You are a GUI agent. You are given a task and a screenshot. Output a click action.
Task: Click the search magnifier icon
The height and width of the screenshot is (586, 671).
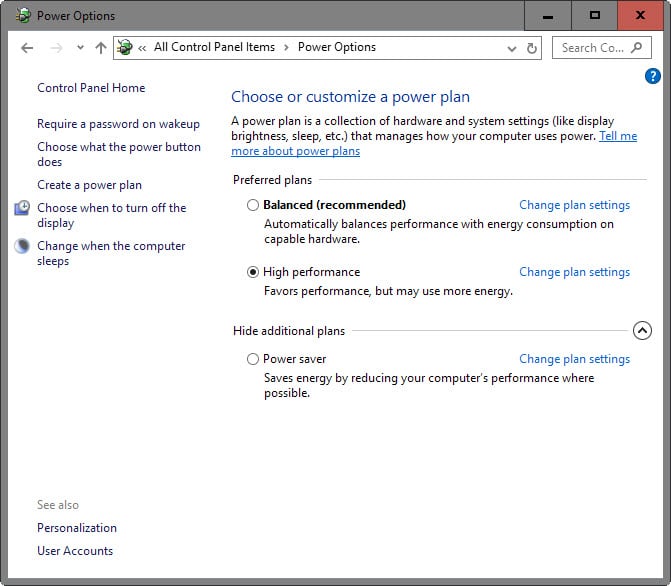coord(637,48)
